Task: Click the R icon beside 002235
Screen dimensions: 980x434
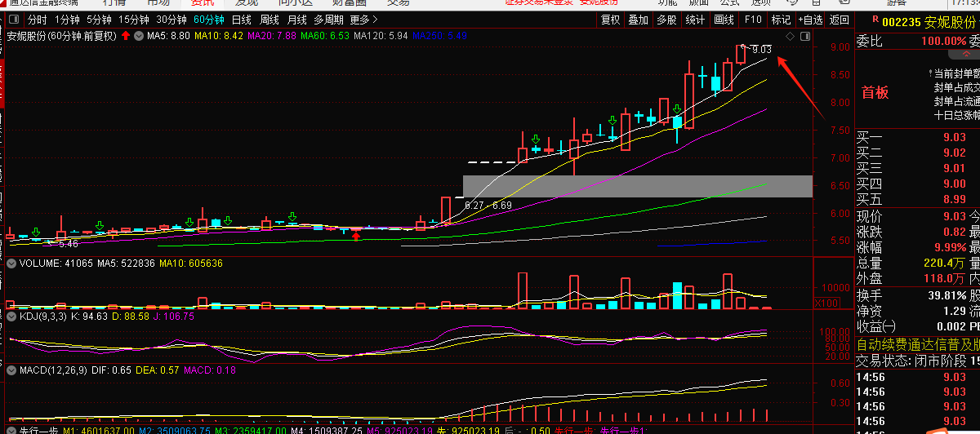Action: (875, 21)
